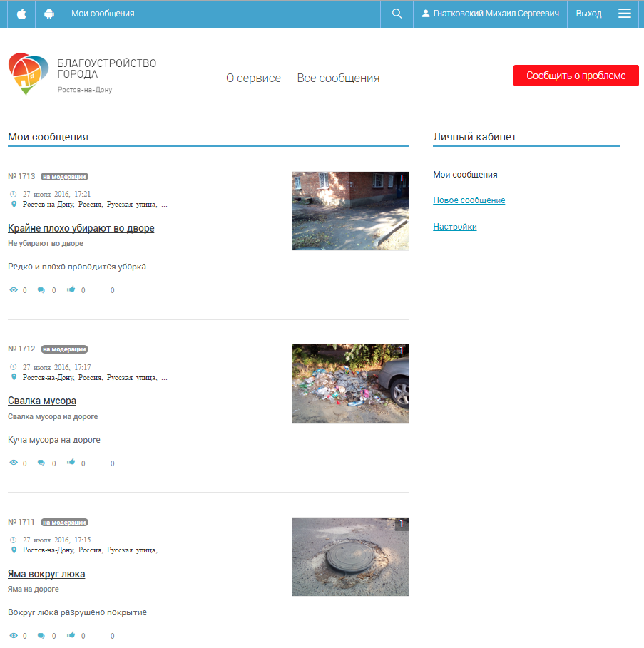
Task: Click subtitle Не убирают во дворе
Action: (x=46, y=244)
